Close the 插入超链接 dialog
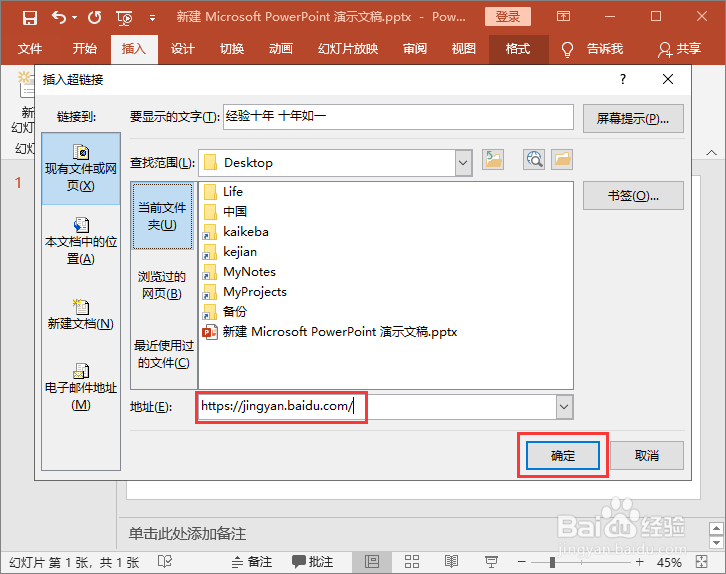 (668, 80)
